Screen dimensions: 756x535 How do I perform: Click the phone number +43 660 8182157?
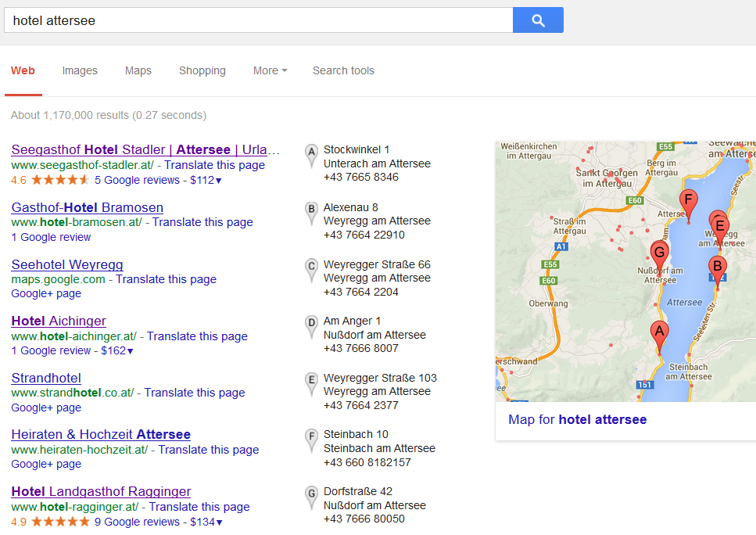tap(367, 462)
